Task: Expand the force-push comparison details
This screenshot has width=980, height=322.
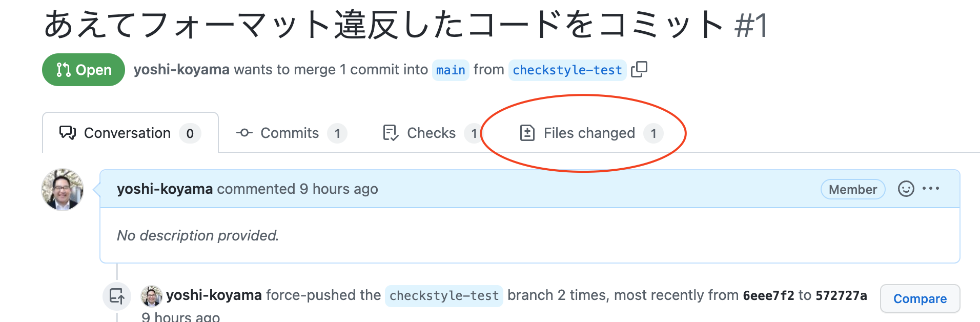Action: (920, 298)
